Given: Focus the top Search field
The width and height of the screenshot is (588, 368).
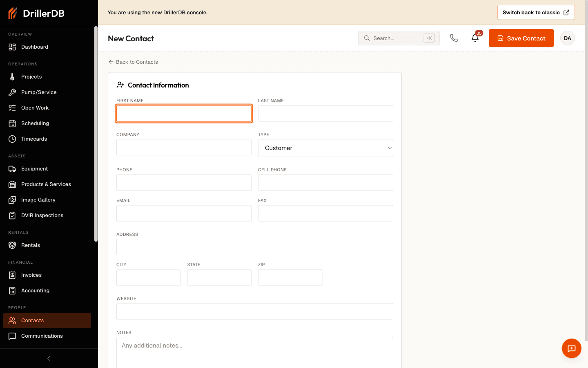Looking at the screenshot, I should click(x=399, y=38).
